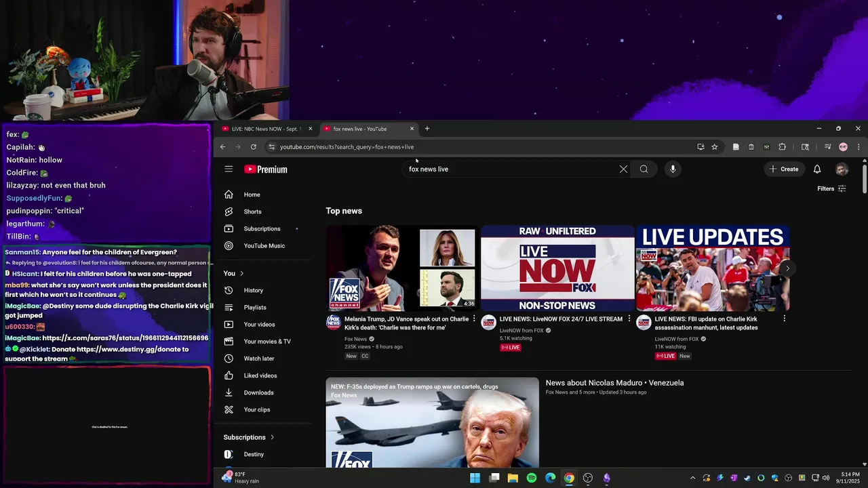Image resolution: width=868 pixels, height=488 pixels.
Task: Open options for FBI update live video
Action: pos(785,319)
